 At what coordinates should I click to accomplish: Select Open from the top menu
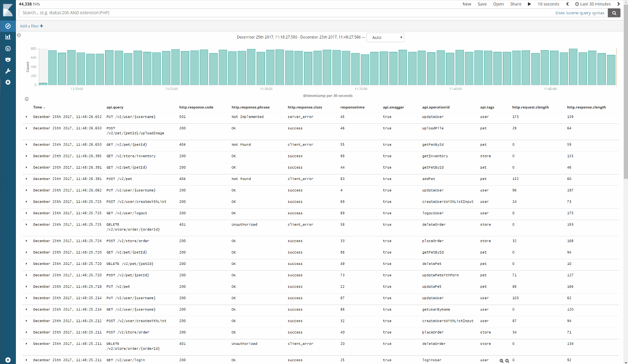tap(498, 4)
